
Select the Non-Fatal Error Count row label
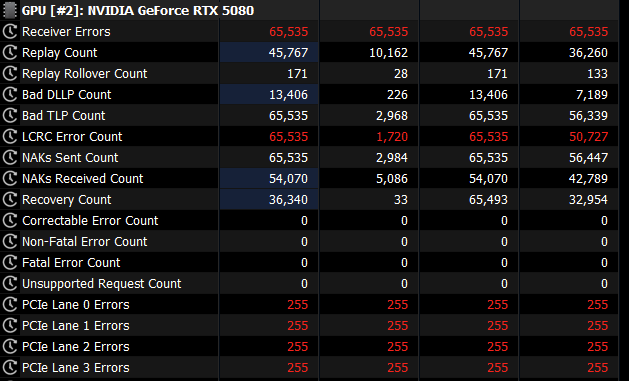(85, 241)
